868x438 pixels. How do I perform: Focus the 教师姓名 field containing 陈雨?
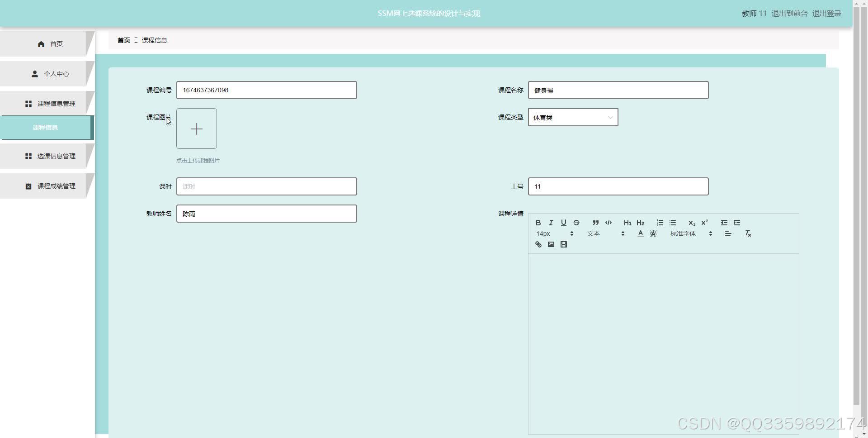point(267,214)
